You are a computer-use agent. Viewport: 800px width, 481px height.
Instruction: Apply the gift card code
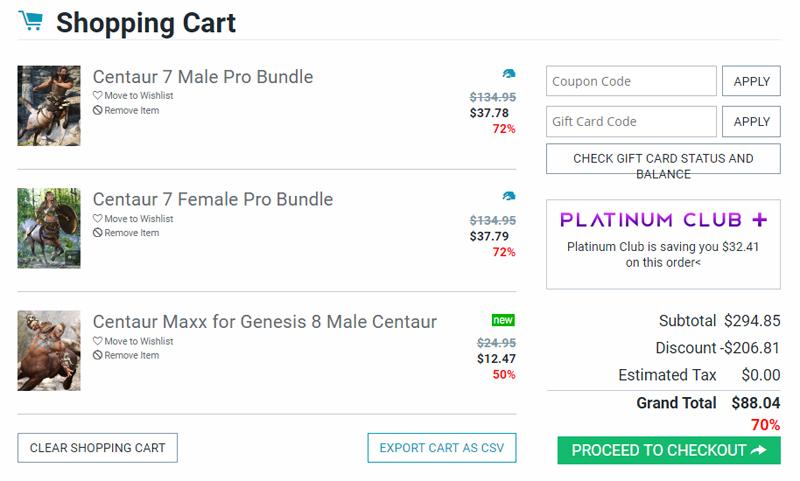point(752,121)
